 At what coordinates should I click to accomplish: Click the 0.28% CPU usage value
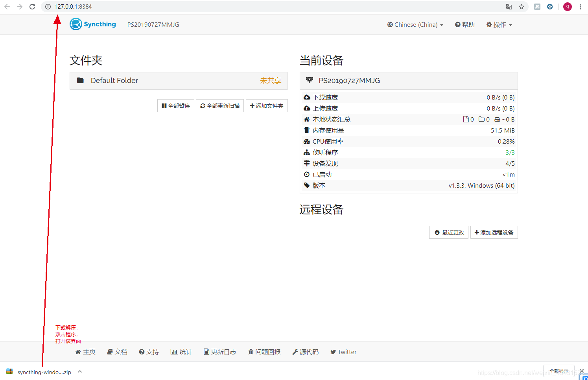tap(506, 141)
